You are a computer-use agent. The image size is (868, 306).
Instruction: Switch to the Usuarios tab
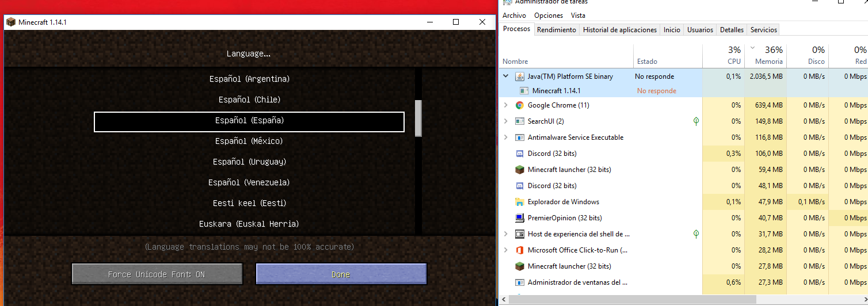point(700,30)
